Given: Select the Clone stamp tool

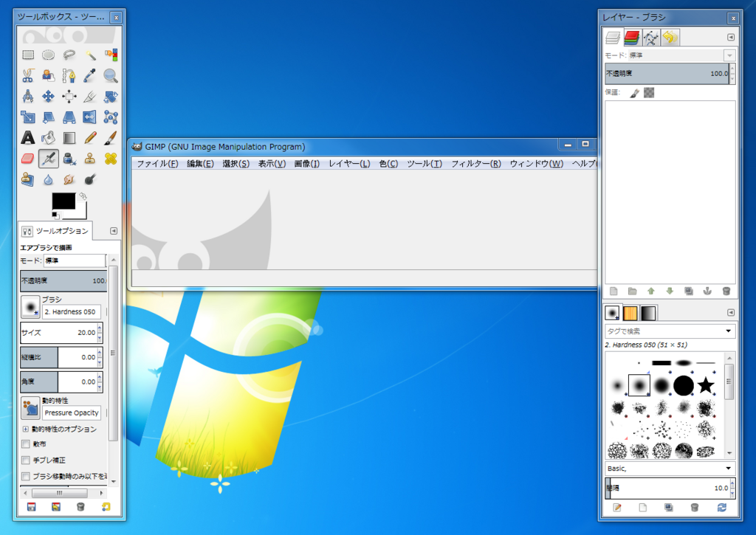Looking at the screenshot, I should point(89,159).
